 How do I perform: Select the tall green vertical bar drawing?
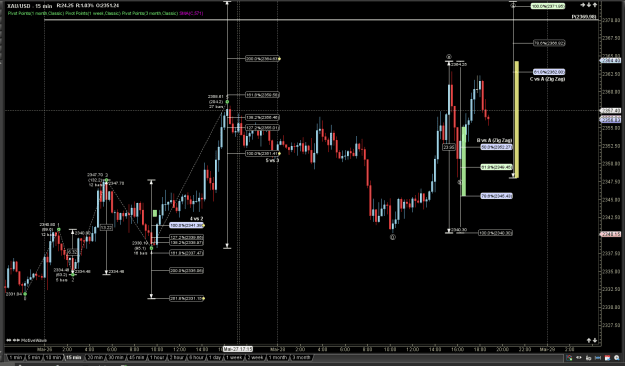pyautogui.click(x=464, y=161)
